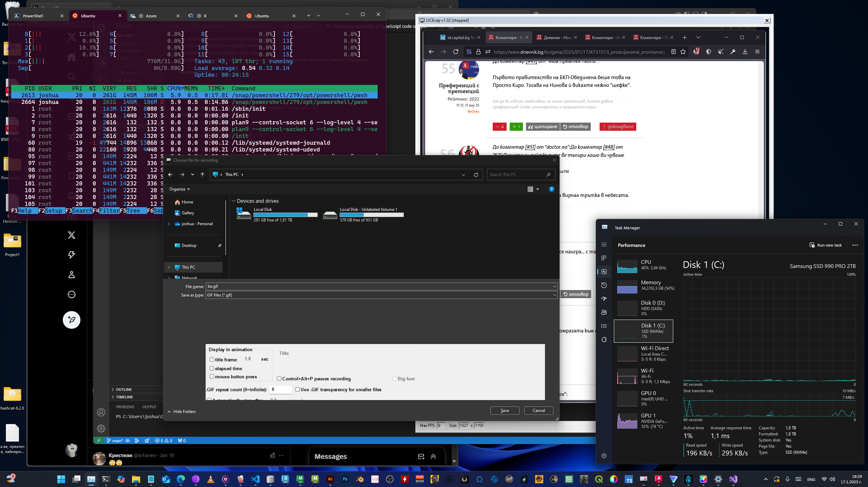Click the Search This PC field

click(x=521, y=175)
